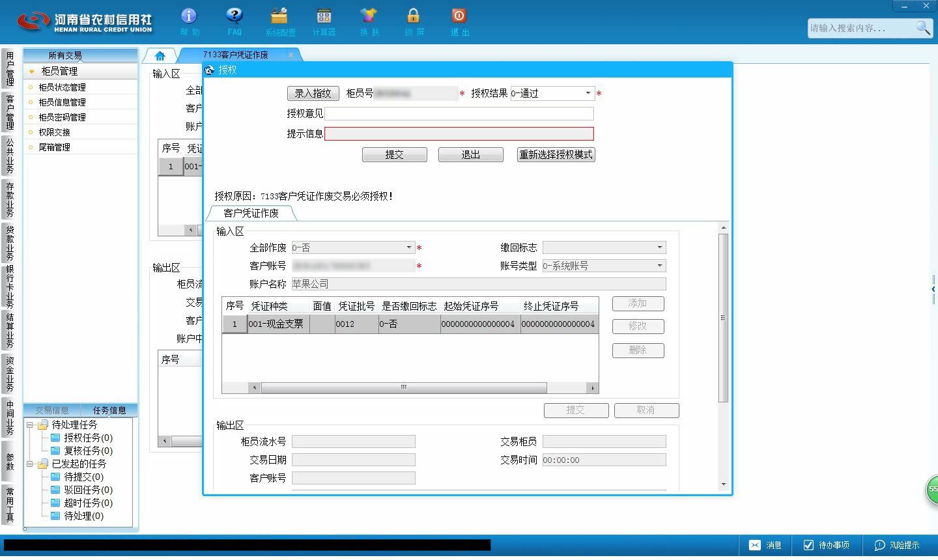938x560 pixels.
Task: Click 提交 in authorization dialog
Action: (x=395, y=154)
